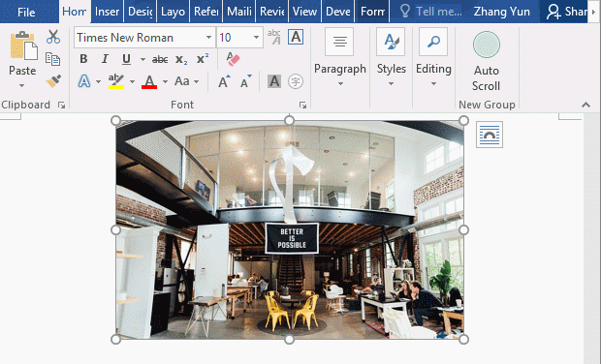
Task: Click the picture's top-middle resize handle
Action: (x=290, y=121)
